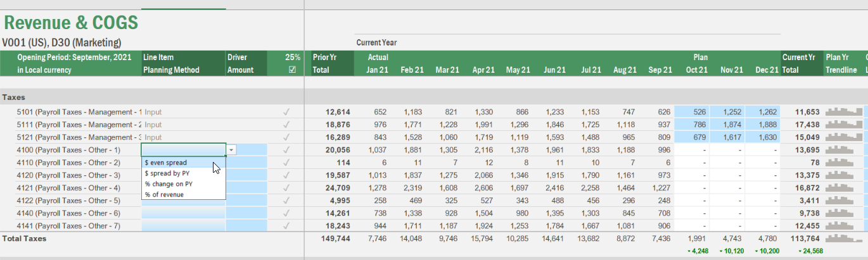Select current year total 11,653 for 5101
This screenshot has width=868, height=260.
coord(807,112)
